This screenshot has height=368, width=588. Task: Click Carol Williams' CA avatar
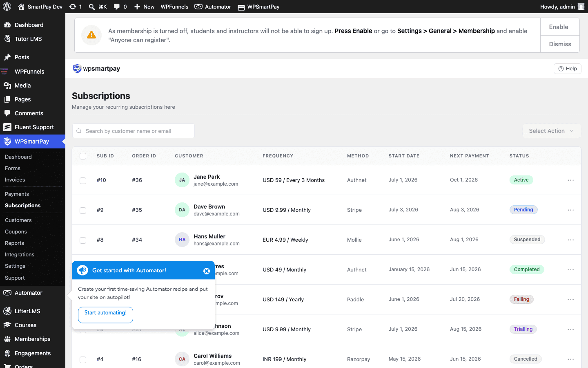pos(182,359)
